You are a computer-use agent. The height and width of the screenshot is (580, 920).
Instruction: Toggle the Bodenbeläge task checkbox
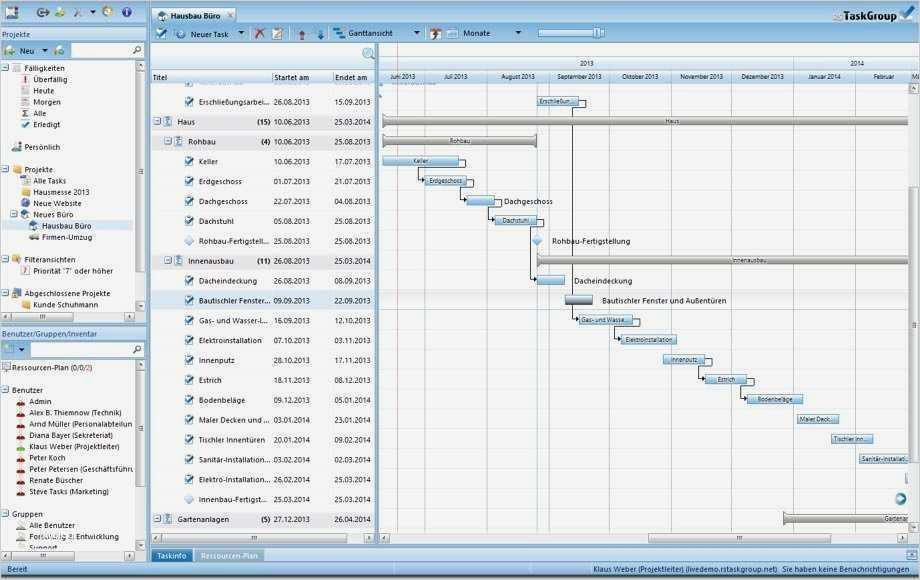click(189, 400)
